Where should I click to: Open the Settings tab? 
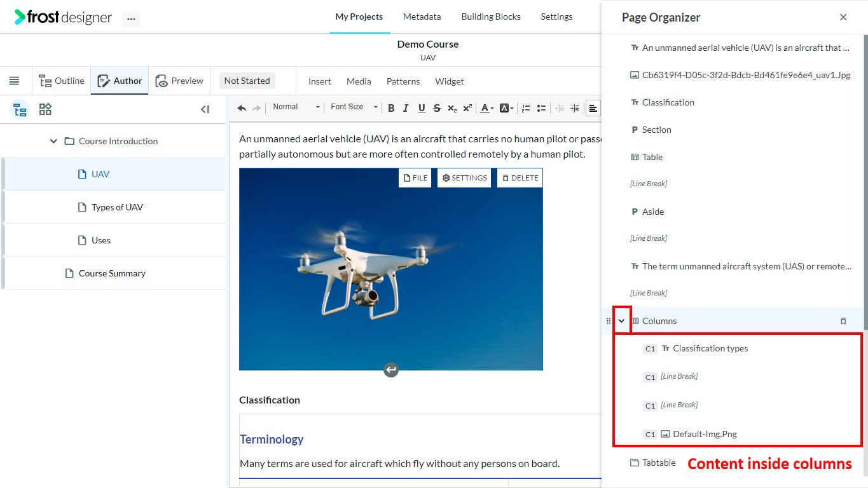click(x=556, y=17)
